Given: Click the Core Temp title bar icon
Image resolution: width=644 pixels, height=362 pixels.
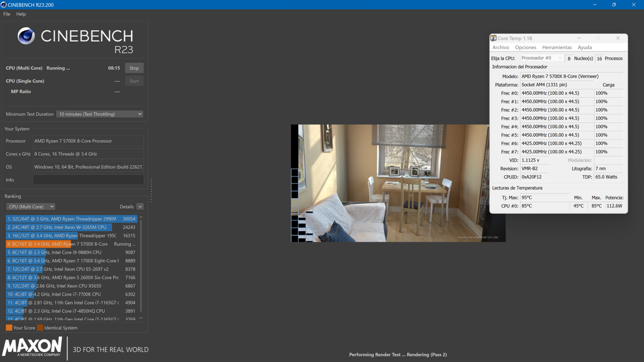Looking at the screenshot, I should tap(494, 38).
